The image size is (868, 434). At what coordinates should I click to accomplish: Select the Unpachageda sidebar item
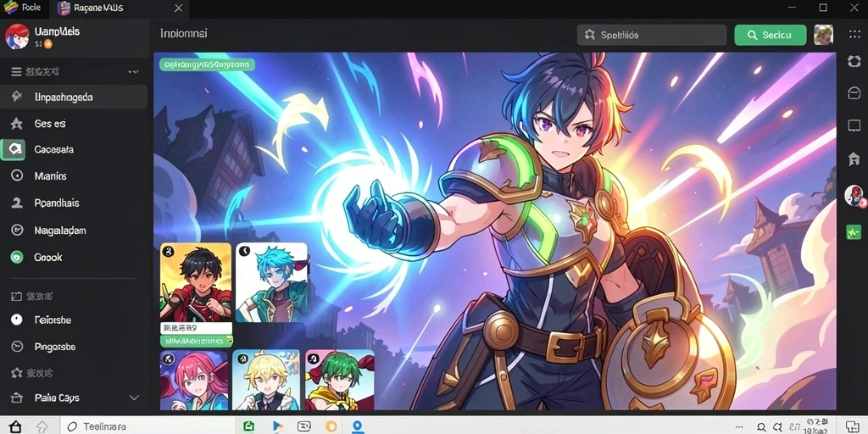click(x=74, y=97)
